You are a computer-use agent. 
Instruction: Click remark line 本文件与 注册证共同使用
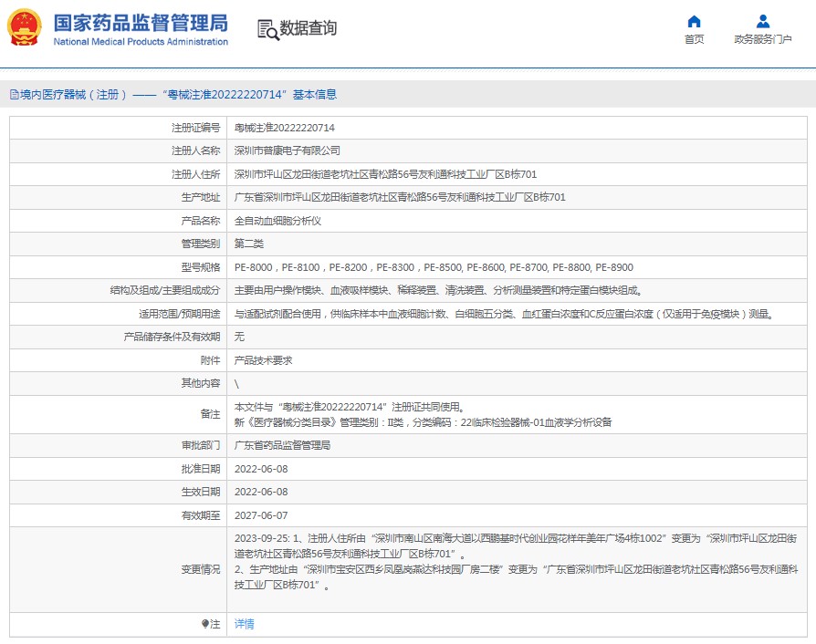coord(350,407)
